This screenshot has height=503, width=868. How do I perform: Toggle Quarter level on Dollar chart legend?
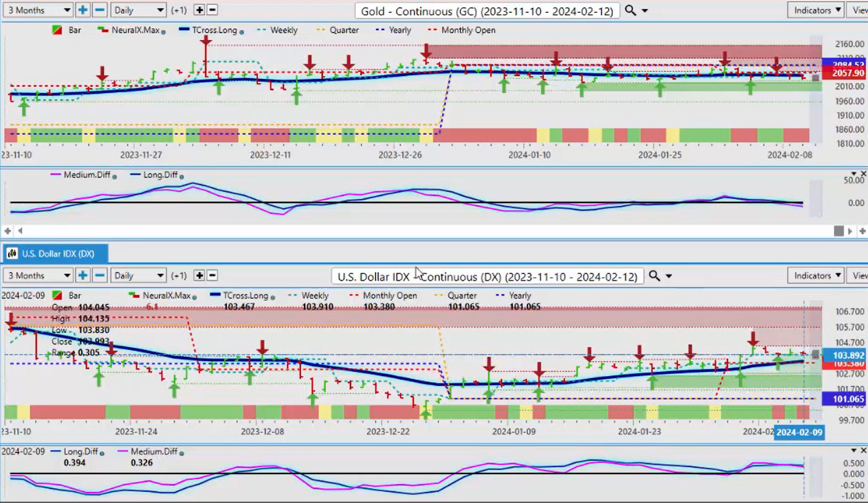[x=456, y=296]
